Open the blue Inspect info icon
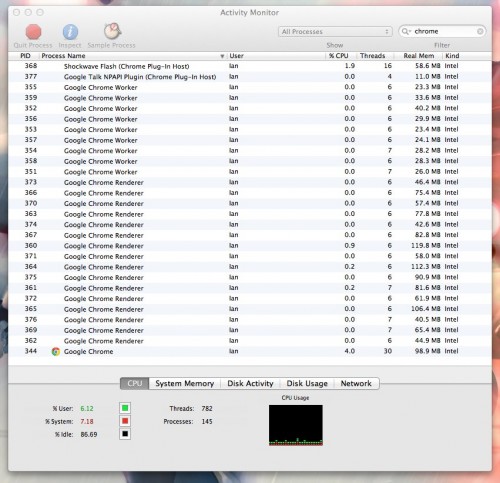The width and height of the screenshot is (500, 483). pyautogui.click(x=70, y=32)
